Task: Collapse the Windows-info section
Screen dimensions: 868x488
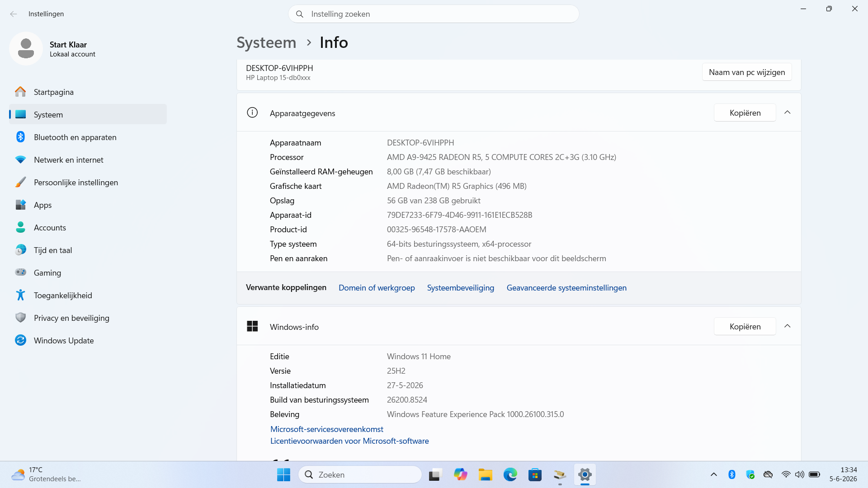Action: [788, 326]
